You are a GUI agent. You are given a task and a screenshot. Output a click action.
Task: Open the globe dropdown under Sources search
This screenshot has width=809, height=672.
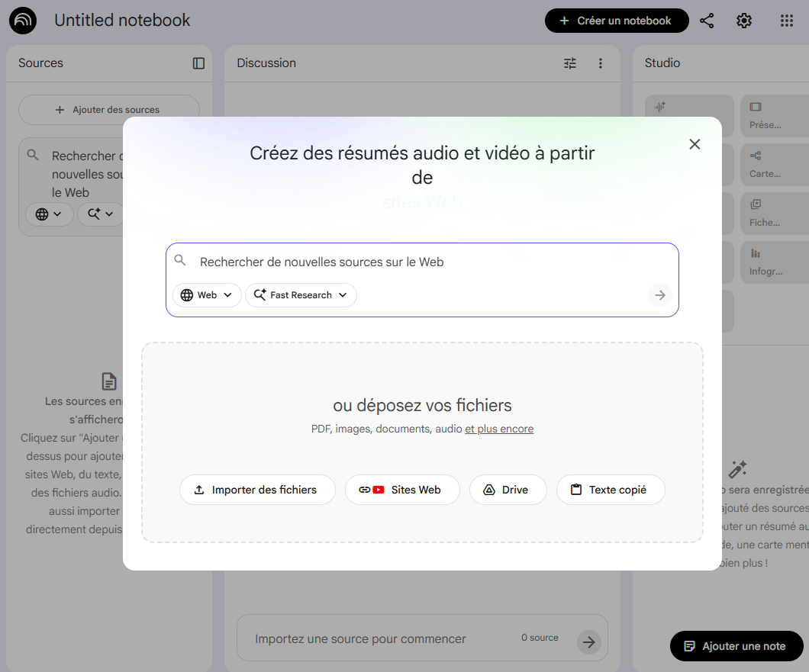pos(49,214)
